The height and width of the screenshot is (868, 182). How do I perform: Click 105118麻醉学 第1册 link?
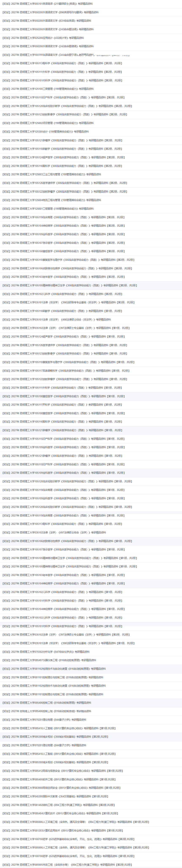(62, 311)
